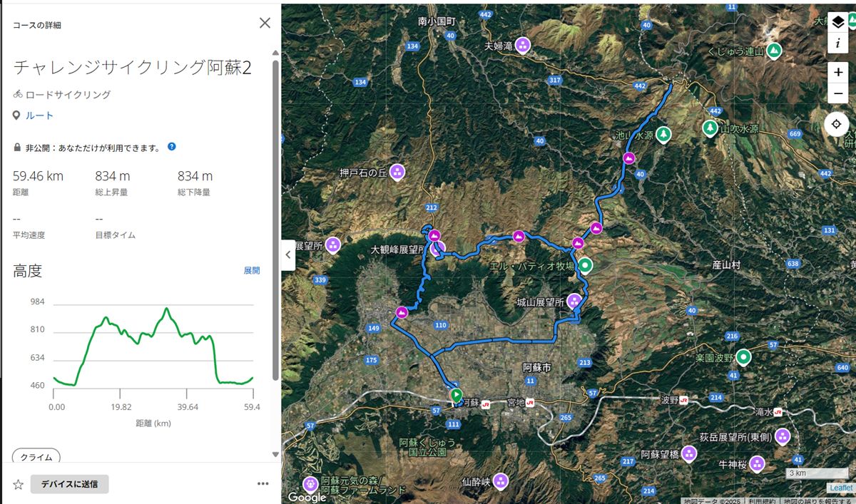Close the course details panel
This screenshot has height=504, width=856.
click(x=265, y=23)
